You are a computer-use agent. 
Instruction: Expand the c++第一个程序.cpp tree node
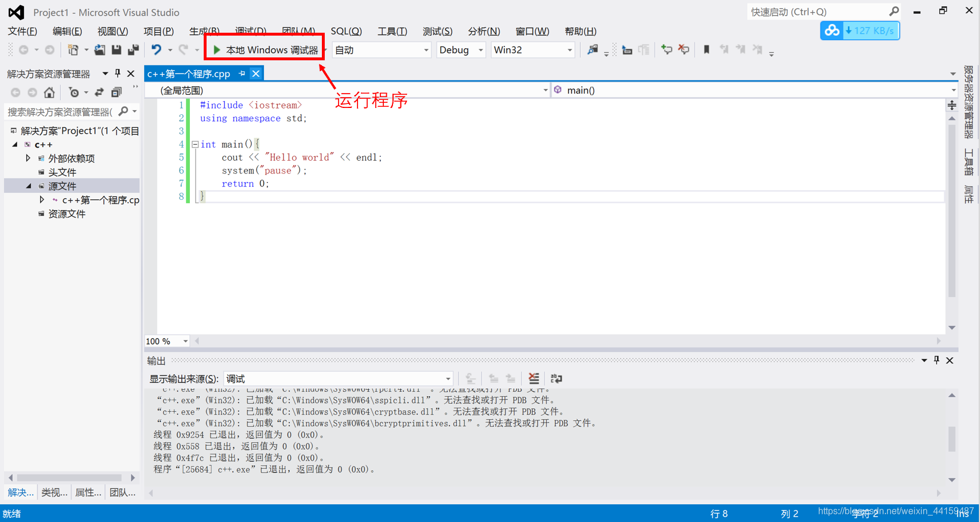(x=41, y=200)
